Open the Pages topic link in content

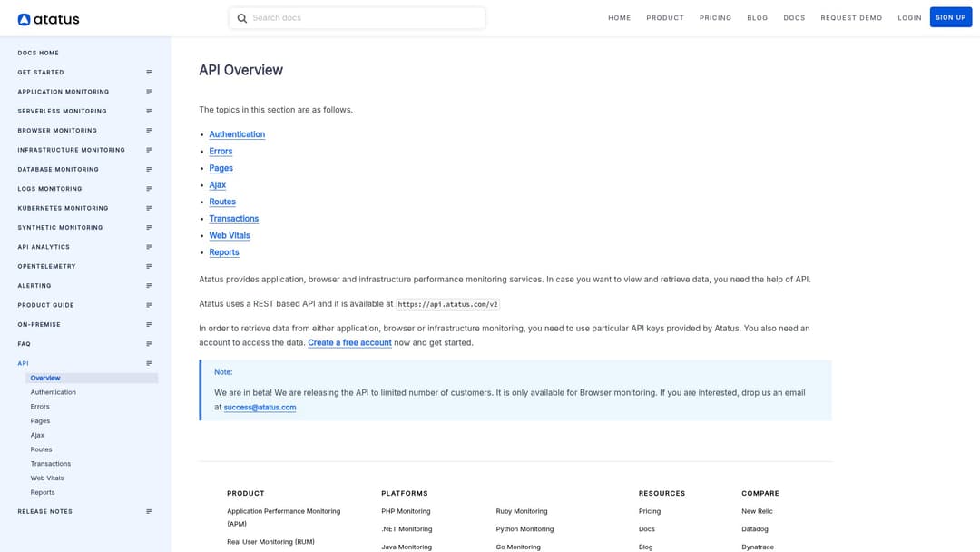tap(220, 168)
